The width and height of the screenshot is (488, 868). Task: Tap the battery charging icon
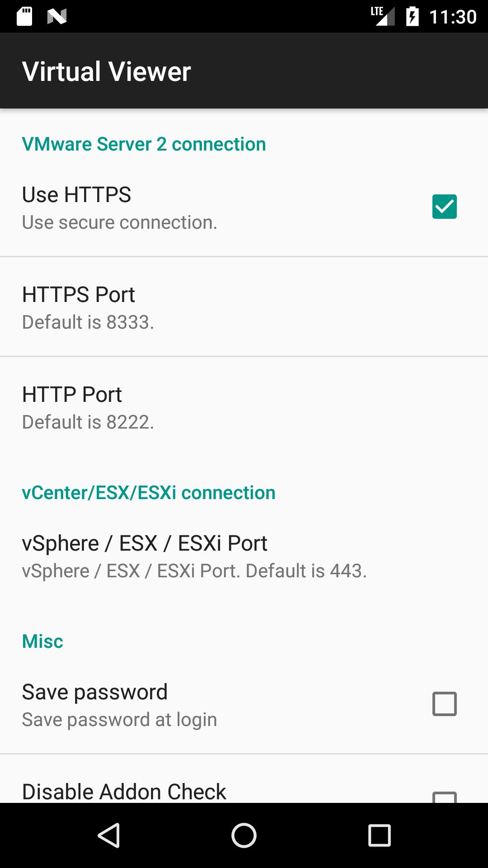[x=412, y=17]
